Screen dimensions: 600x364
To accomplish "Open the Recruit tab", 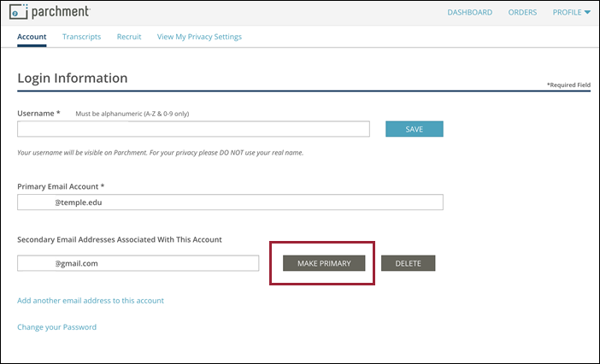I will tap(129, 37).
